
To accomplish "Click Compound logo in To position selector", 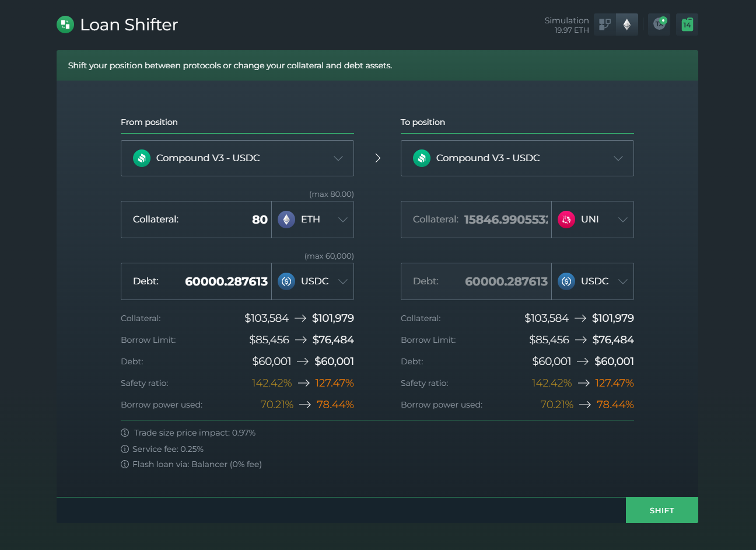I will tap(422, 158).
